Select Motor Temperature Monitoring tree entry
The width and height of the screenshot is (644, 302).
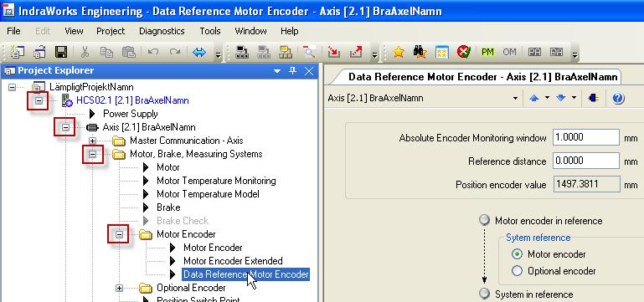[216, 181]
